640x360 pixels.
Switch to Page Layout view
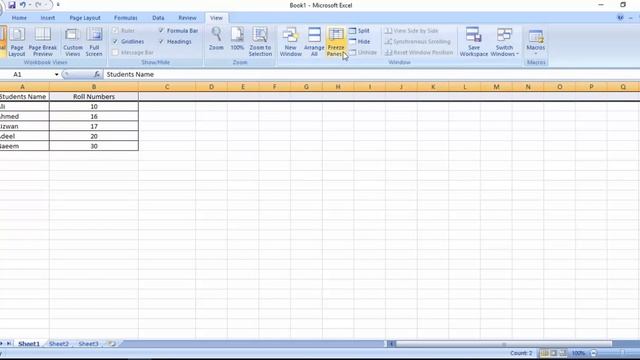[17, 42]
